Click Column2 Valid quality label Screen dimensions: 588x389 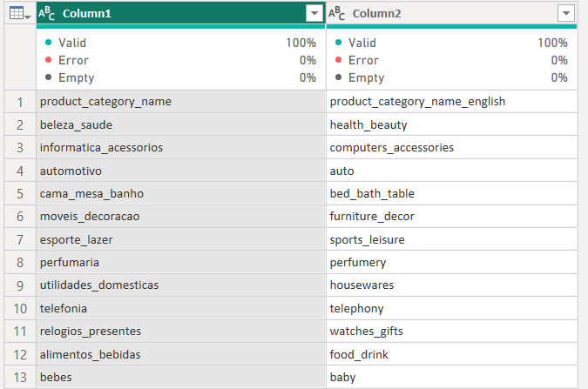(362, 43)
